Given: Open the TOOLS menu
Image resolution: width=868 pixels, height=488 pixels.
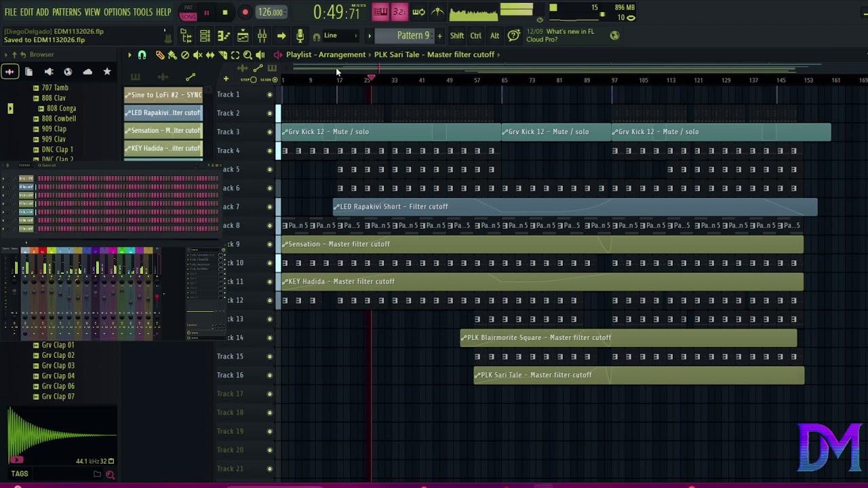Looking at the screenshot, I should 142,12.
